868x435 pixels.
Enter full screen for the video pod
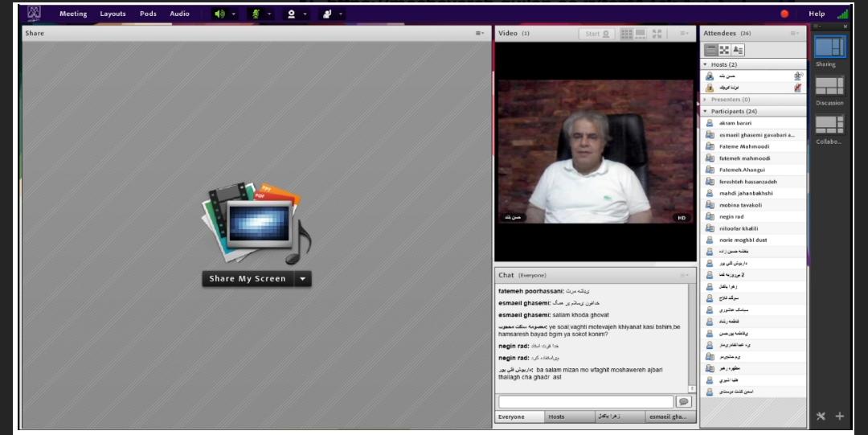[x=657, y=34]
